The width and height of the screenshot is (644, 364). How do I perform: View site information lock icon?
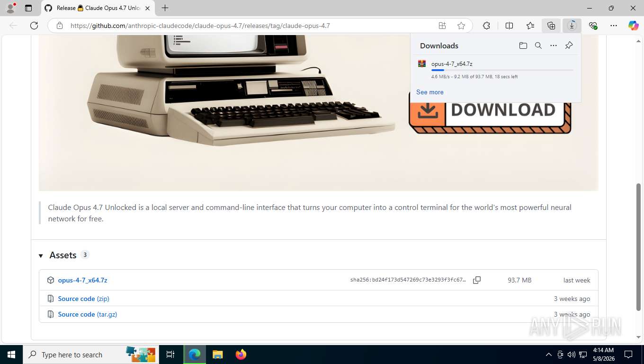coord(59,26)
